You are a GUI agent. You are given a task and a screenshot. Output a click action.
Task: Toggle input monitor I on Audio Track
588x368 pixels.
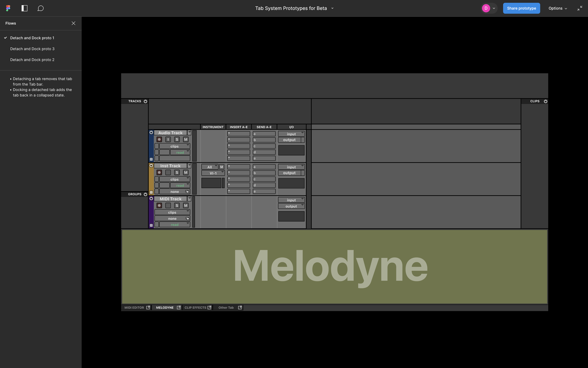(x=168, y=139)
